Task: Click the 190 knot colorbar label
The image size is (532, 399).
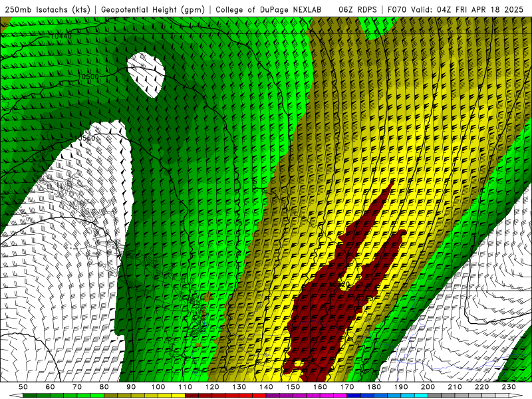Action: coord(401,387)
